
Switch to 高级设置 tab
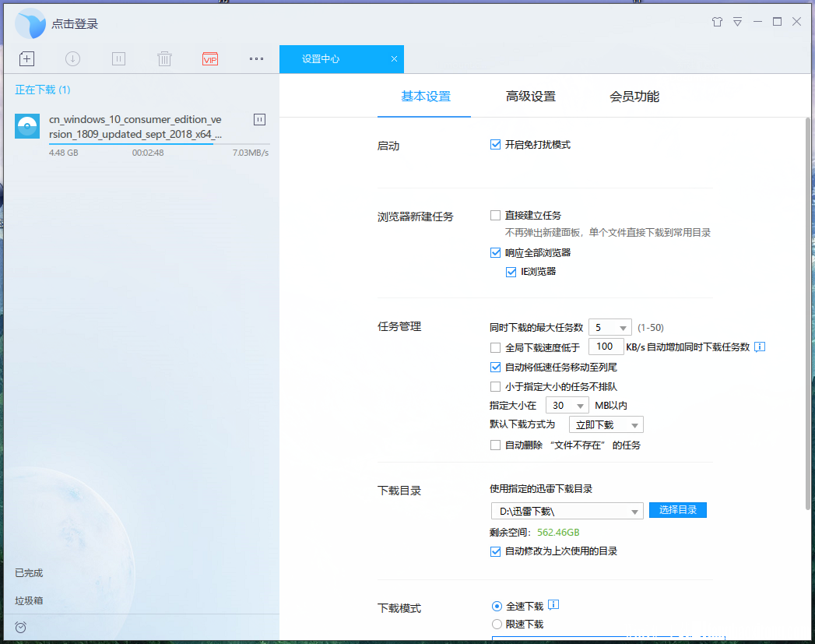[x=531, y=97]
